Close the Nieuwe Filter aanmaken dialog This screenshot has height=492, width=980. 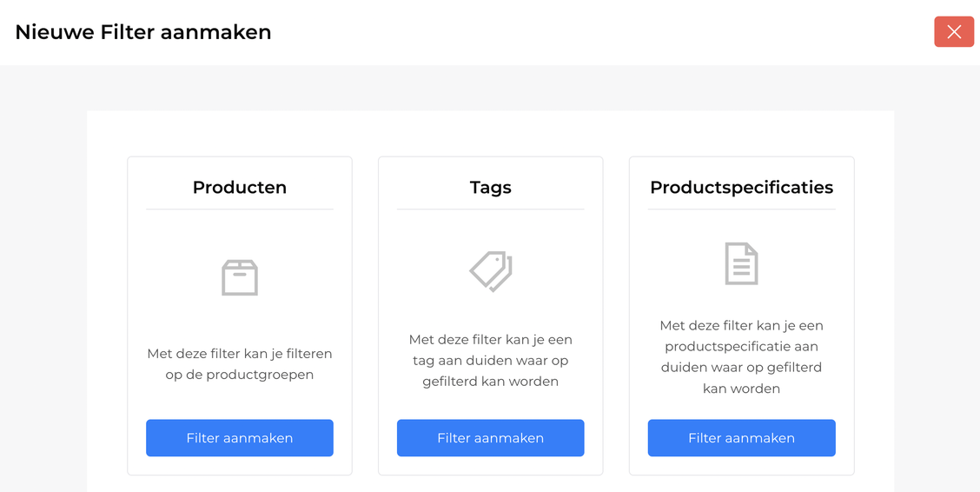(953, 32)
